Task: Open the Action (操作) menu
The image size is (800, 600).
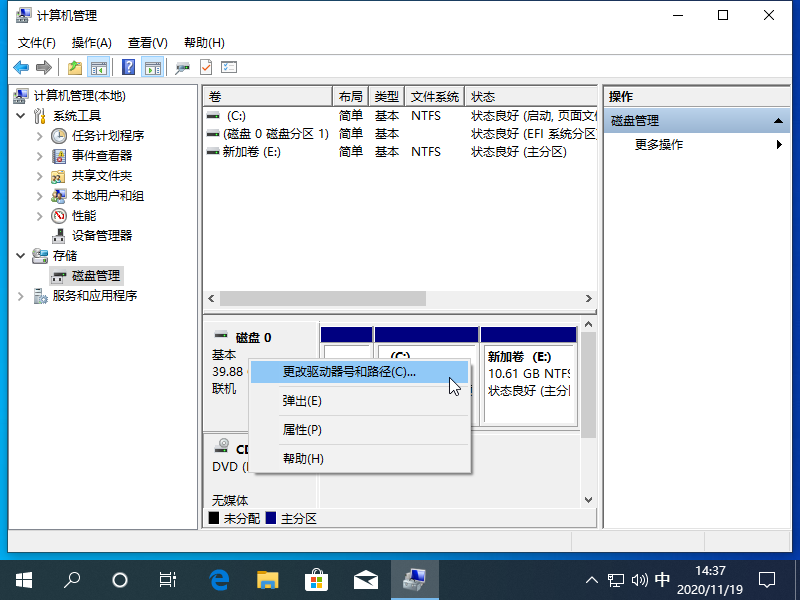Action: 92,43
